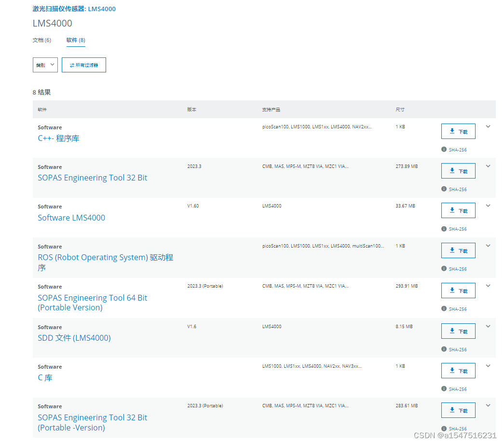This screenshot has height=443, width=504.
Task: Expand the C 库 row chevron
Action: pos(488,366)
